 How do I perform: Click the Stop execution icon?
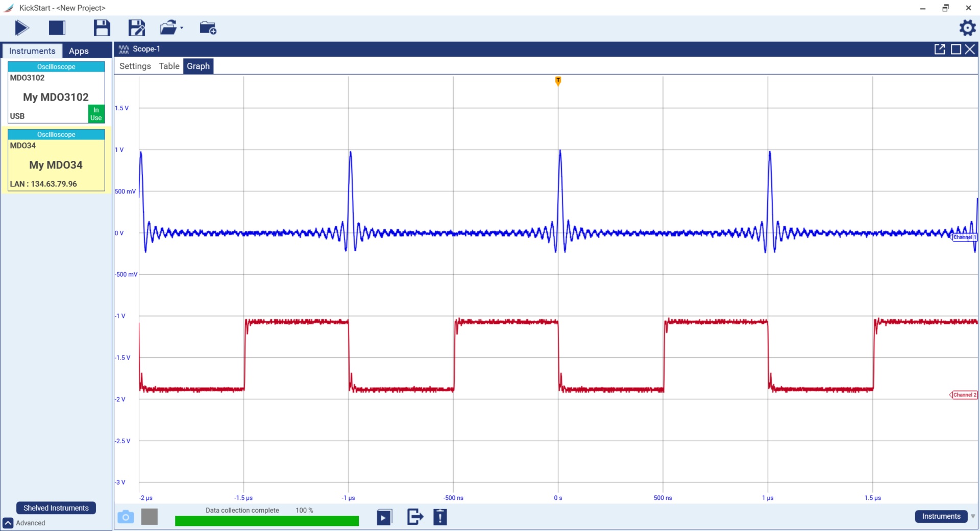coord(57,28)
